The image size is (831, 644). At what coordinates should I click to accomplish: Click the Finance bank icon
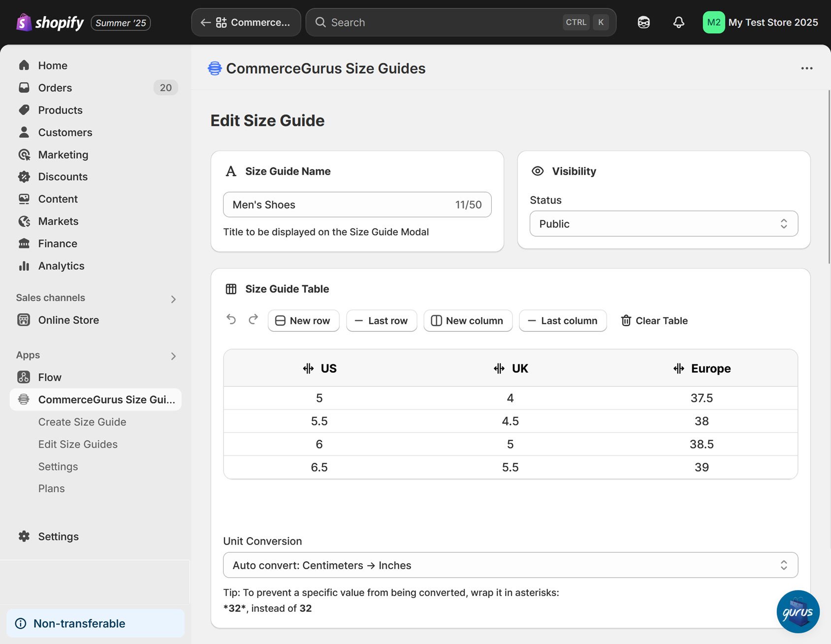(24, 243)
